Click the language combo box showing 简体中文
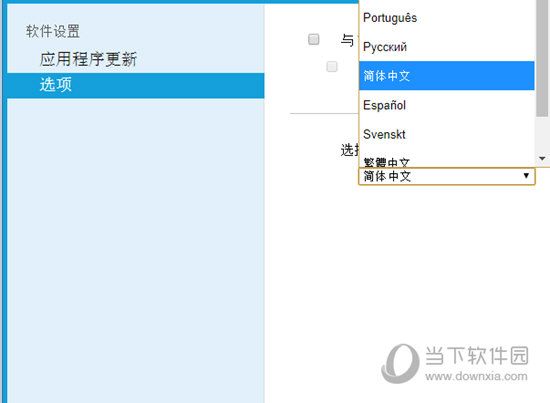Screen dimensions: 550x403 tap(447, 176)
